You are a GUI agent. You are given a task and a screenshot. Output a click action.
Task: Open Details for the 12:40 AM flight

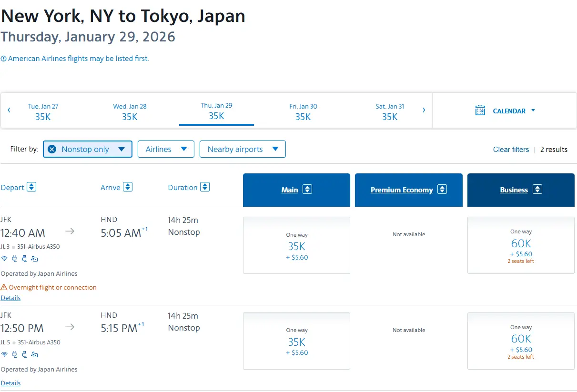pyautogui.click(x=10, y=298)
